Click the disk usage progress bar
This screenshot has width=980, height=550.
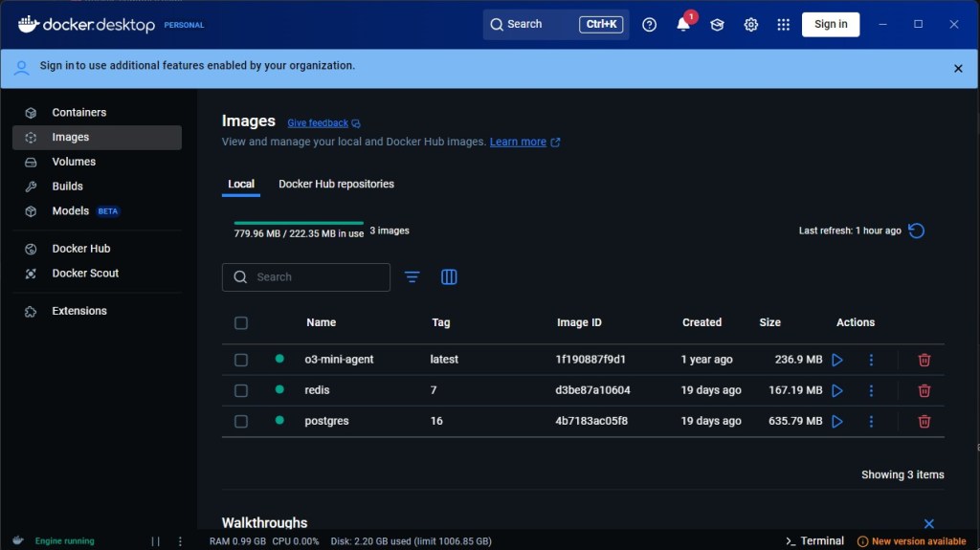[x=299, y=223]
